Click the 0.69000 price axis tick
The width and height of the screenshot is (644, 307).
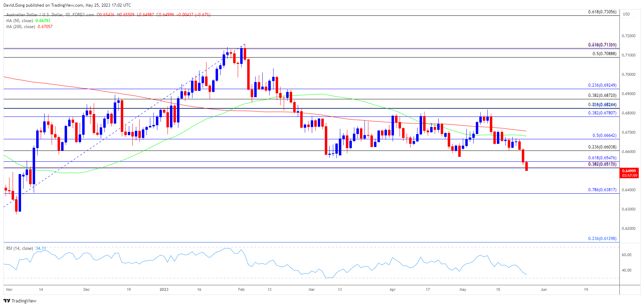(x=629, y=94)
